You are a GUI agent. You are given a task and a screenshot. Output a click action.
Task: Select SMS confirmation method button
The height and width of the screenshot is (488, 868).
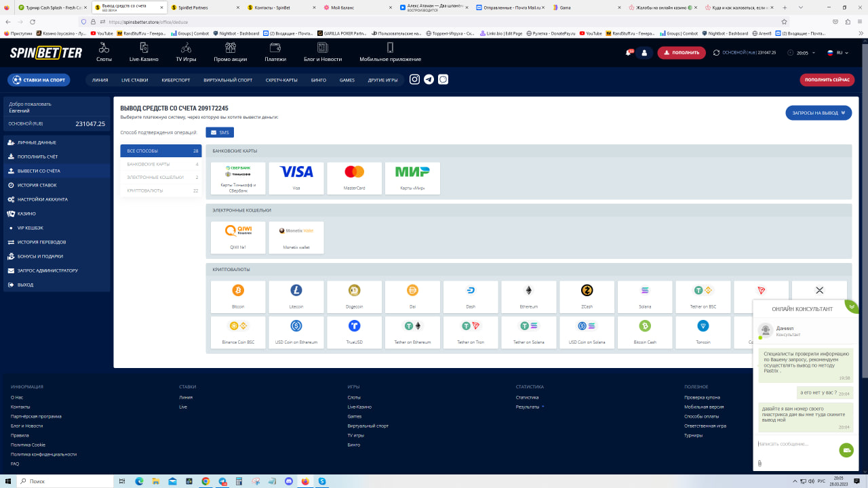pos(220,132)
